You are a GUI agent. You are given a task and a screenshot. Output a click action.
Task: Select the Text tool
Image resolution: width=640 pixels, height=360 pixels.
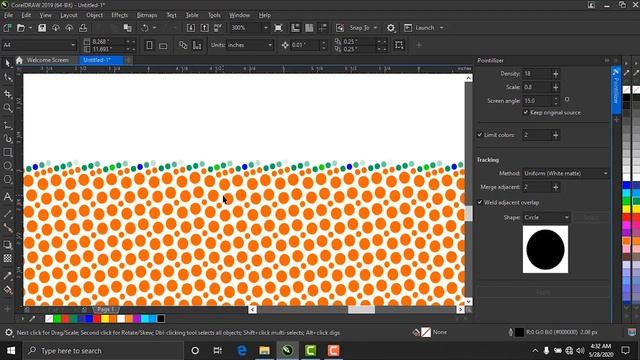pyautogui.click(x=7, y=197)
